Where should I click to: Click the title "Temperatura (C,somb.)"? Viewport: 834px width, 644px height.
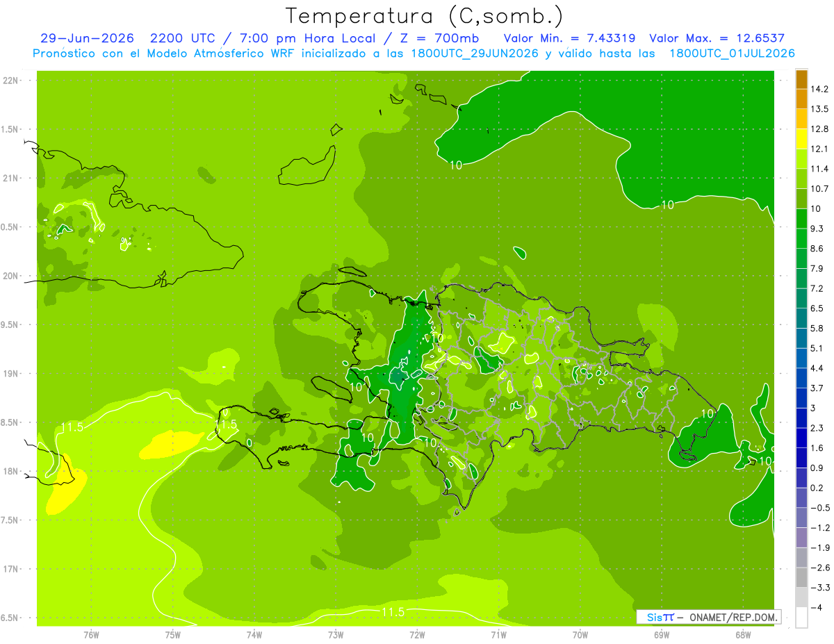point(425,15)
